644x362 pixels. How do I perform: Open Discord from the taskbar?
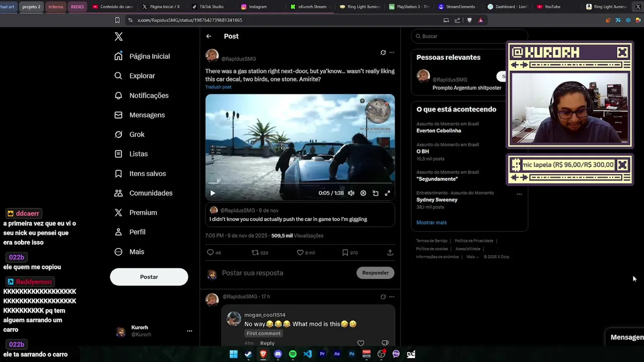click(x=278, y=354)
